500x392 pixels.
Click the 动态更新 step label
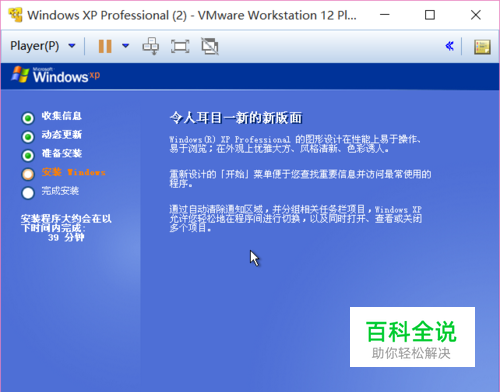tap(62, 135)
